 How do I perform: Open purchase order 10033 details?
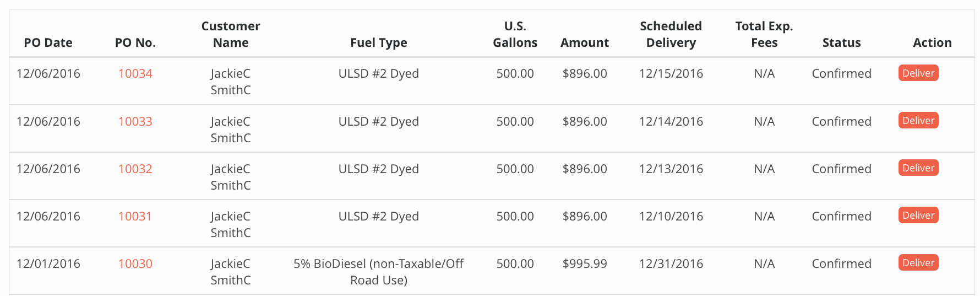point(135,121)
